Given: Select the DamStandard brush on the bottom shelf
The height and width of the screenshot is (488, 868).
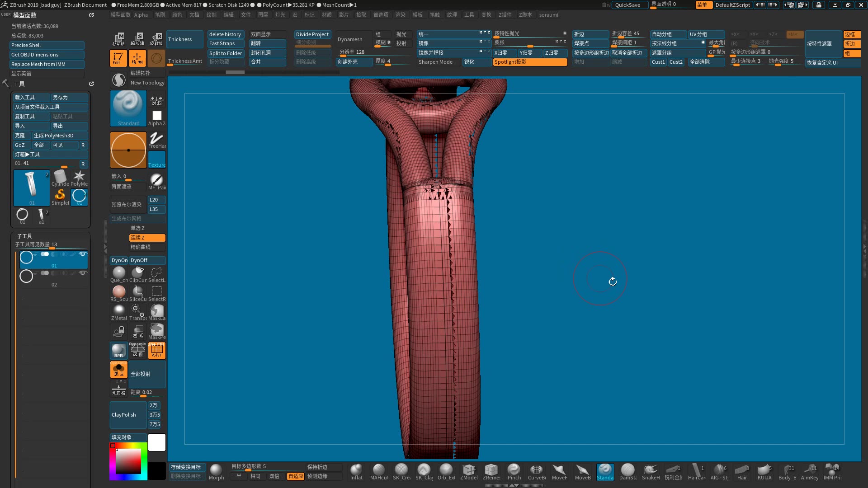Looking at the screenshot, I should click(627, 471).
